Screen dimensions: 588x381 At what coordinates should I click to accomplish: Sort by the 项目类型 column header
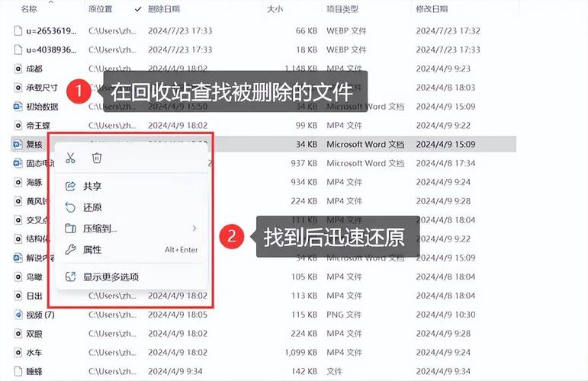(342, 9)
